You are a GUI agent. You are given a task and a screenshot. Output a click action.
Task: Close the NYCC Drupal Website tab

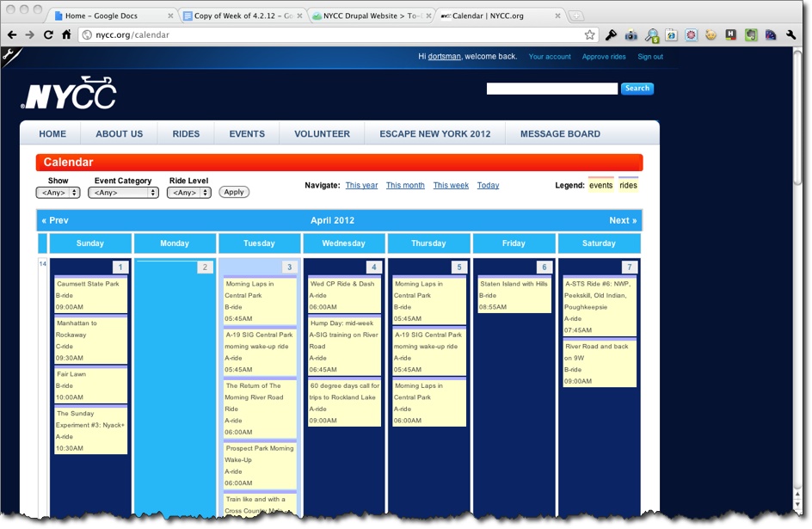click(x=428, y=16)
